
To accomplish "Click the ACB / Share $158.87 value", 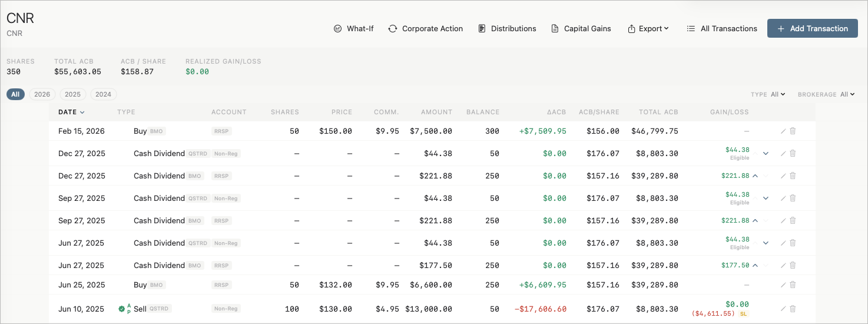I will 137,72.
